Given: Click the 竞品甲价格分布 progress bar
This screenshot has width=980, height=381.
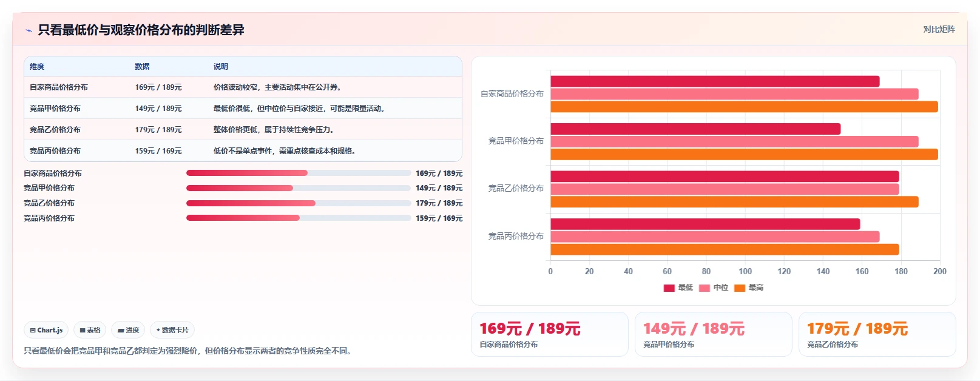Looking at the screenshot, I should click(299, 188).
